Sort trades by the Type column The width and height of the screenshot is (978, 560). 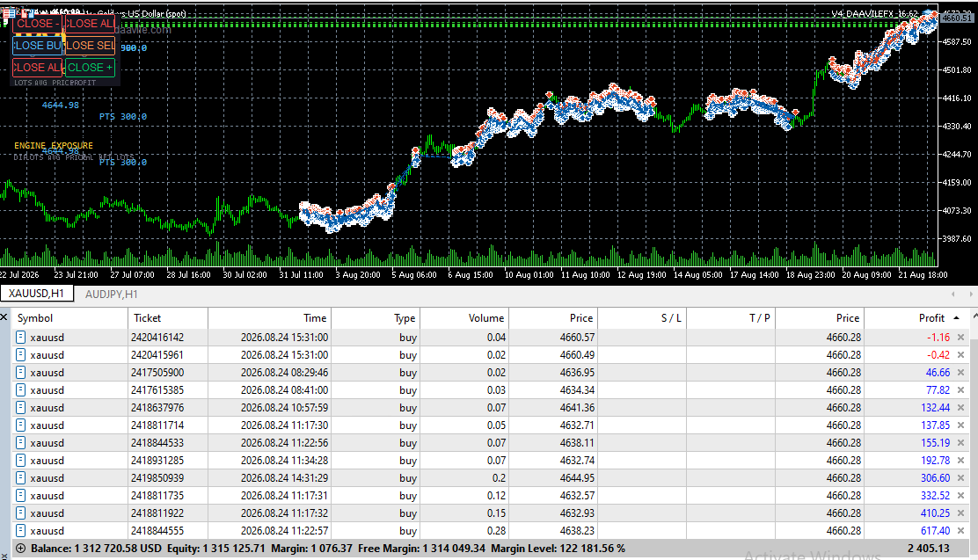(376, 318)
